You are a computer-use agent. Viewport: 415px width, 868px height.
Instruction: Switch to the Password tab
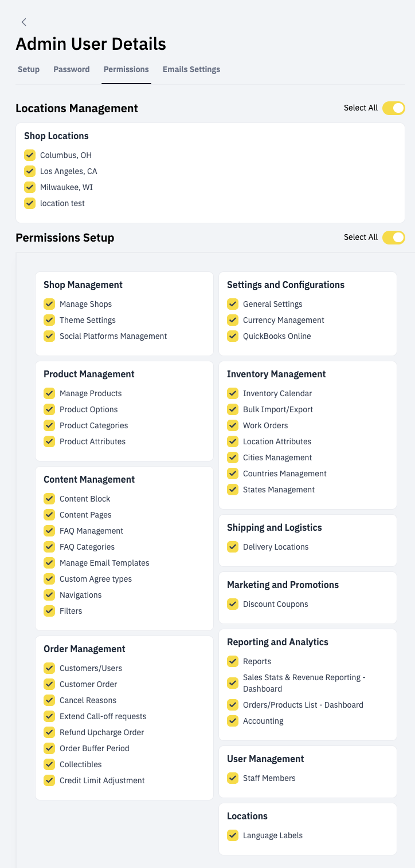point(71,69)
